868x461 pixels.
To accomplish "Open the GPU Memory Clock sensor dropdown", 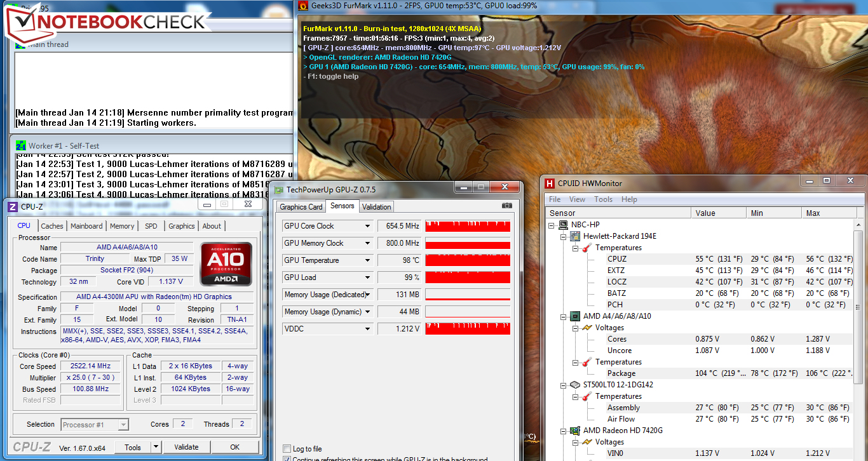I will coord(367,243).
